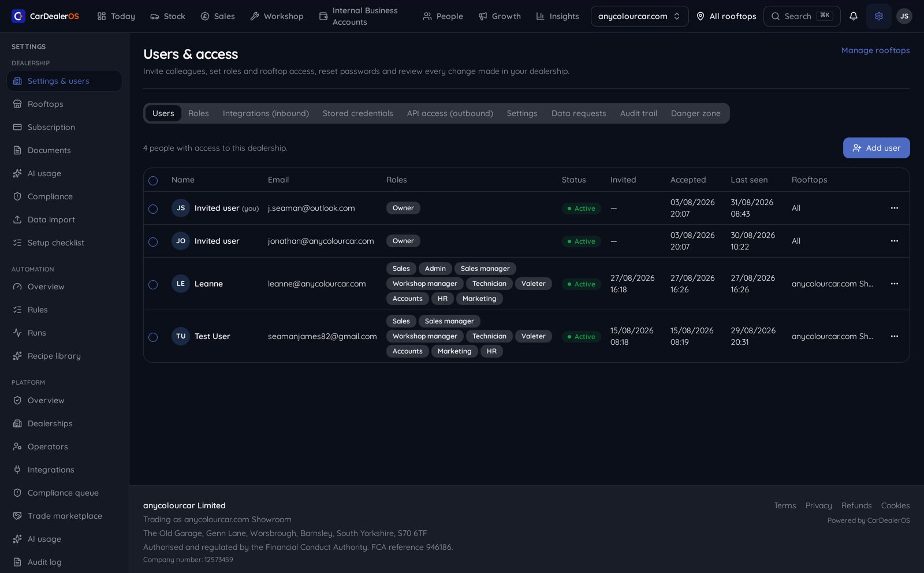This screenshot has height=573, width=924.
Task: Click the Compliance queue shield icon
Action: tap(17, 493)
